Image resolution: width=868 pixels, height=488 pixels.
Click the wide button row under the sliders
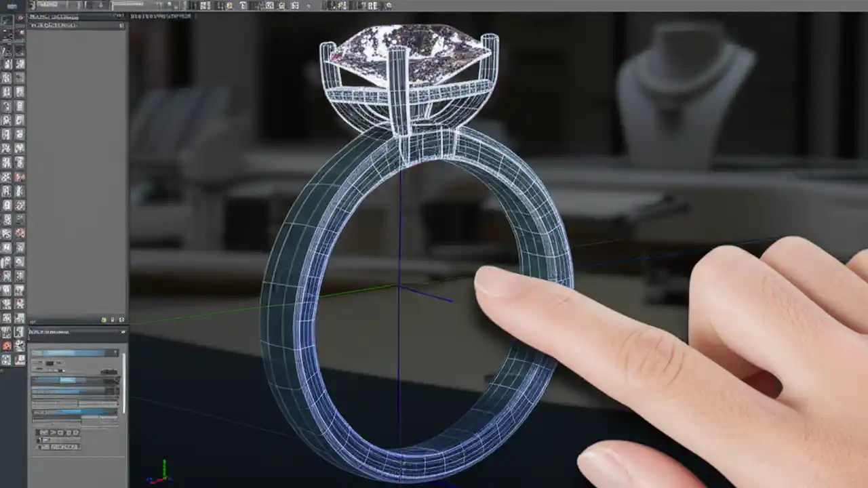coord(58,446)
